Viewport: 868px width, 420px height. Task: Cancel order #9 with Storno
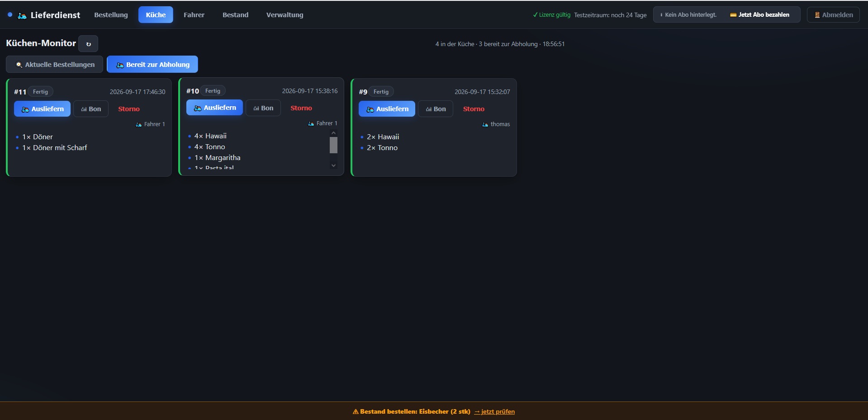[474, 109]
